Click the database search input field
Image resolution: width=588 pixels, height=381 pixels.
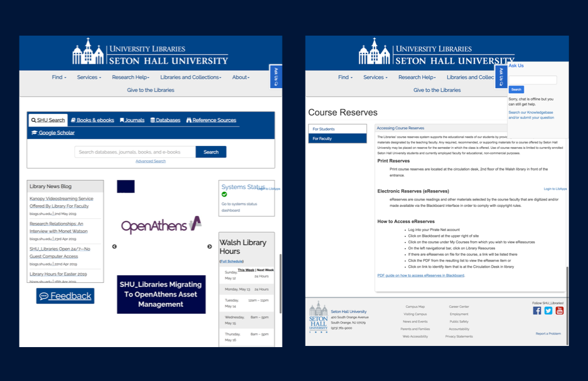[135, 152]
